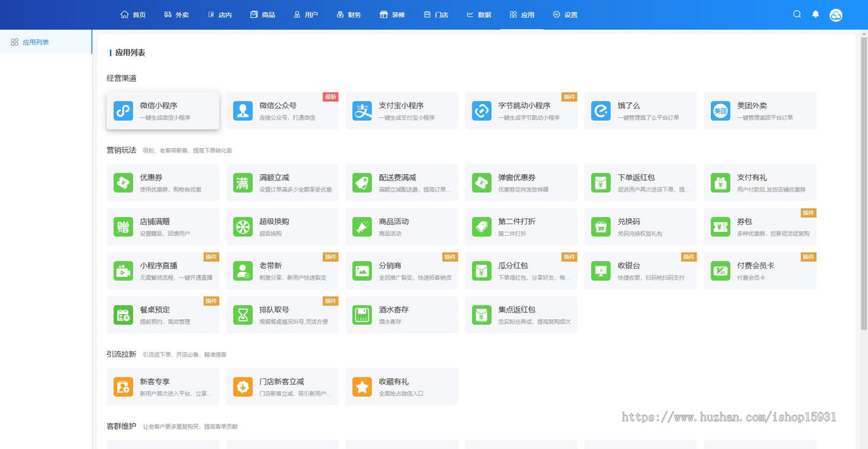Screen dimensions: 868x449
Task: Select 应用列表 in the sidebar
Action: [x=46, y=42]
